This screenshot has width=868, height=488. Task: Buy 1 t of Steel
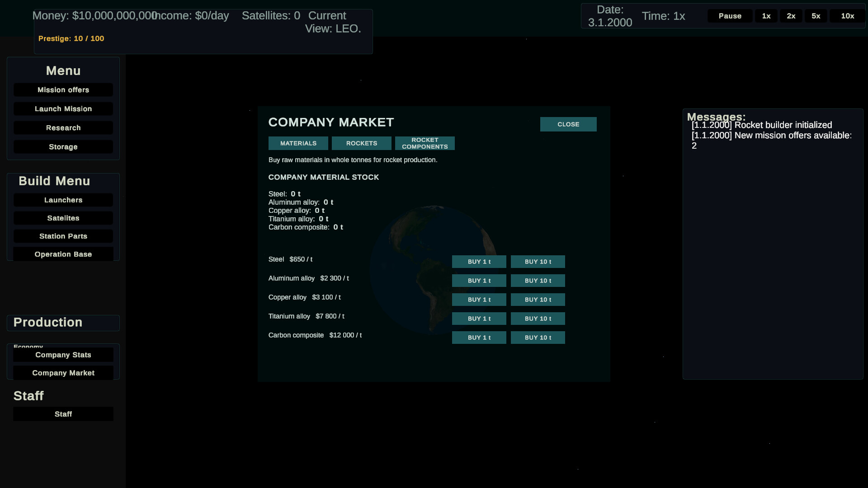(x=479, y=262)
